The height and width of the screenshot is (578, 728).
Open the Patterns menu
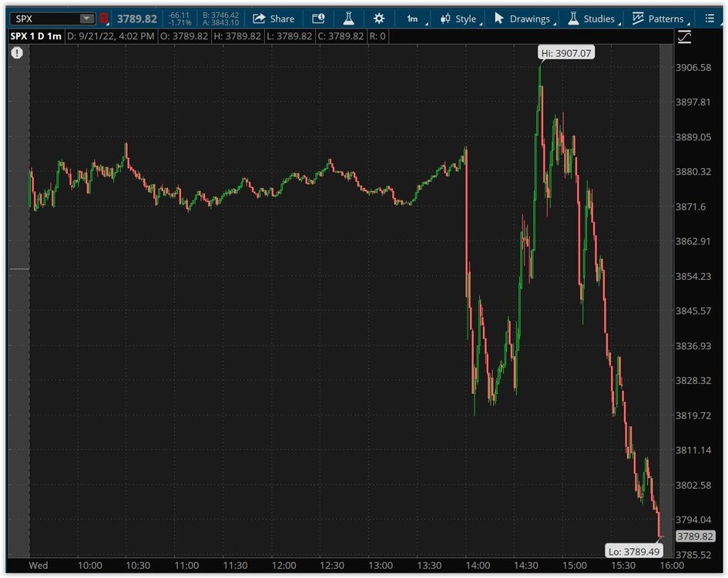tap(658, 18)
